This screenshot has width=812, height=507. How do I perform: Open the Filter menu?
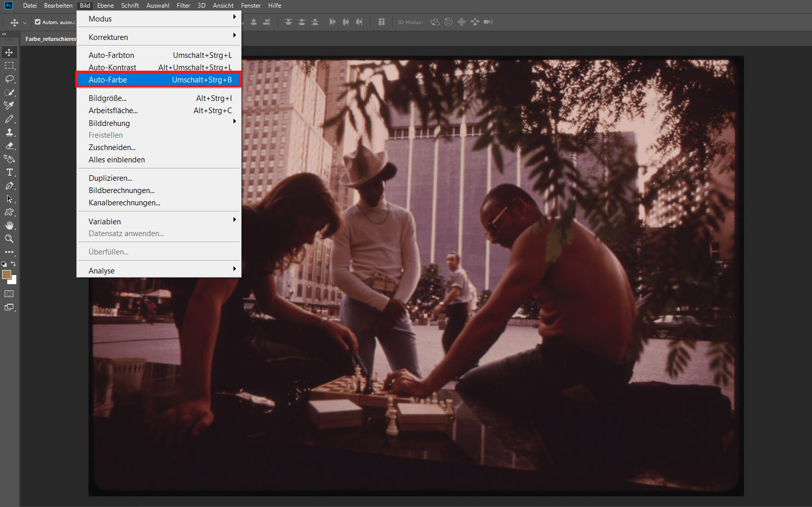[183, 6]
